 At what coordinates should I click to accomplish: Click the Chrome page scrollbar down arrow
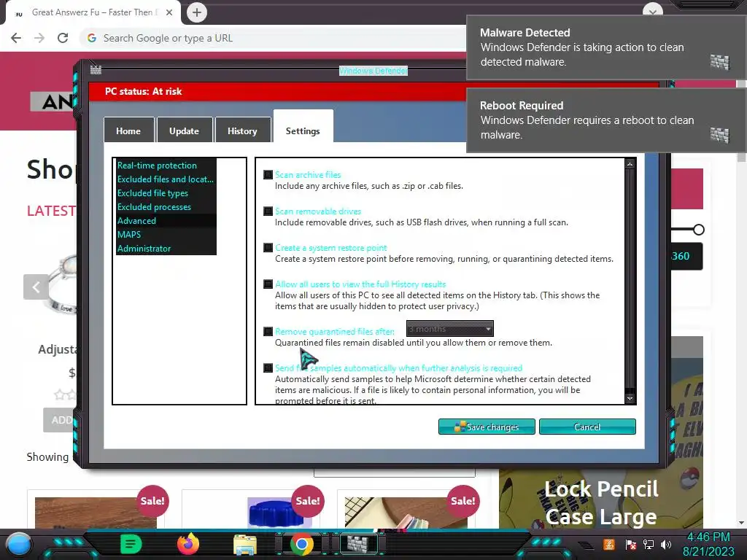[x=741, y=522]
